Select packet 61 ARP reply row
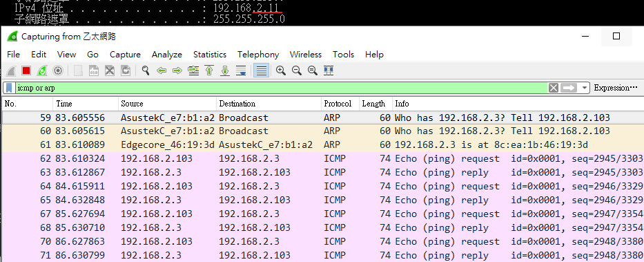The image size is (644, 262). click(322, 144)
